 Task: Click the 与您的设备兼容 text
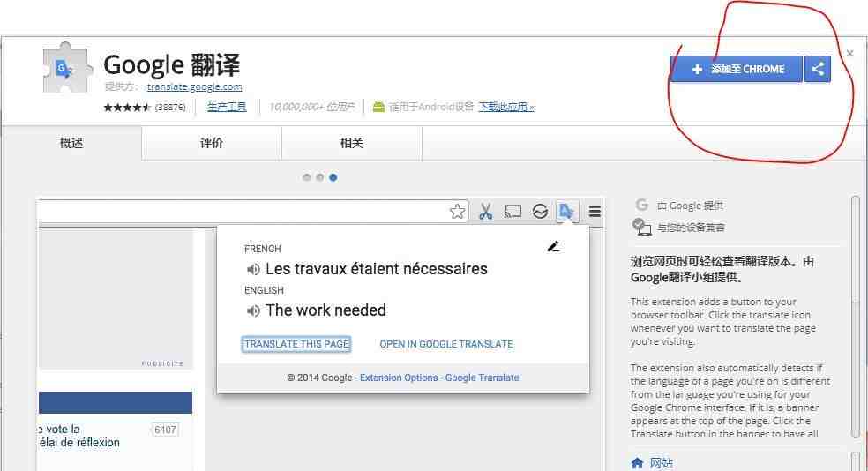[x=691, y=228]
